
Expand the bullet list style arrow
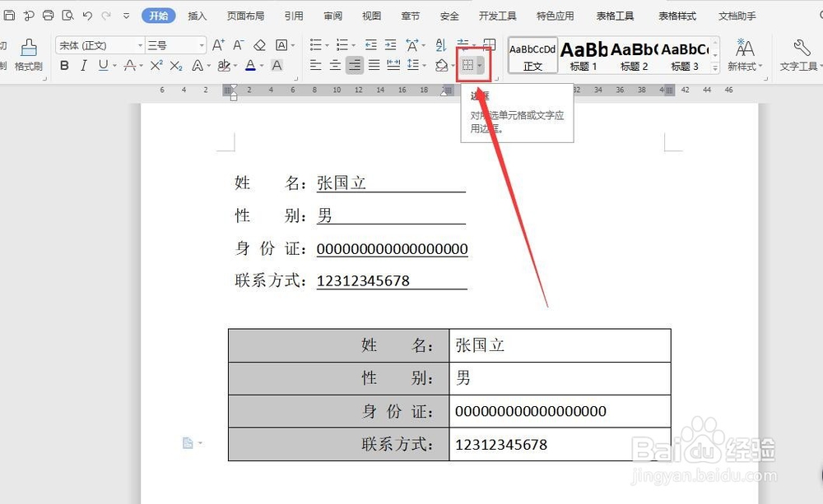[x=327, y=45]
